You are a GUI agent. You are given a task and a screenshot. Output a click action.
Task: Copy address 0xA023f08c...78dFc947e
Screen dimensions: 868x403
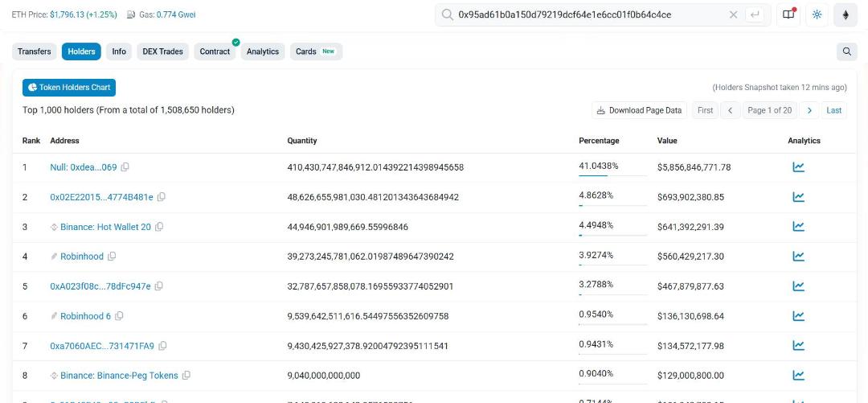159,286
